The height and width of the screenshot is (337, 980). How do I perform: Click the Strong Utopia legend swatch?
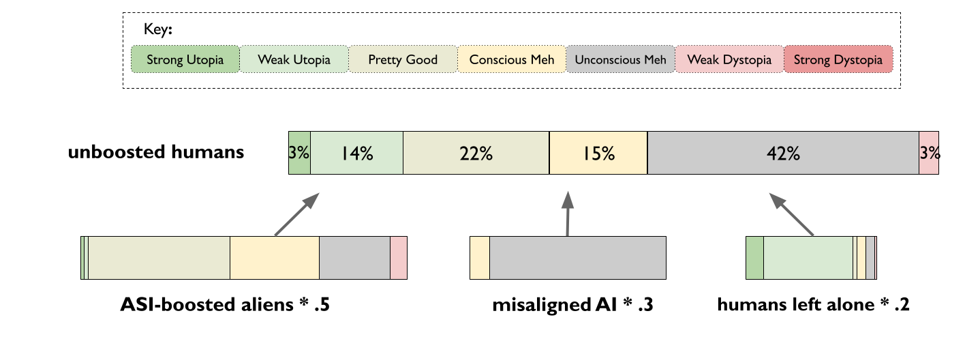tap(185, 59)
